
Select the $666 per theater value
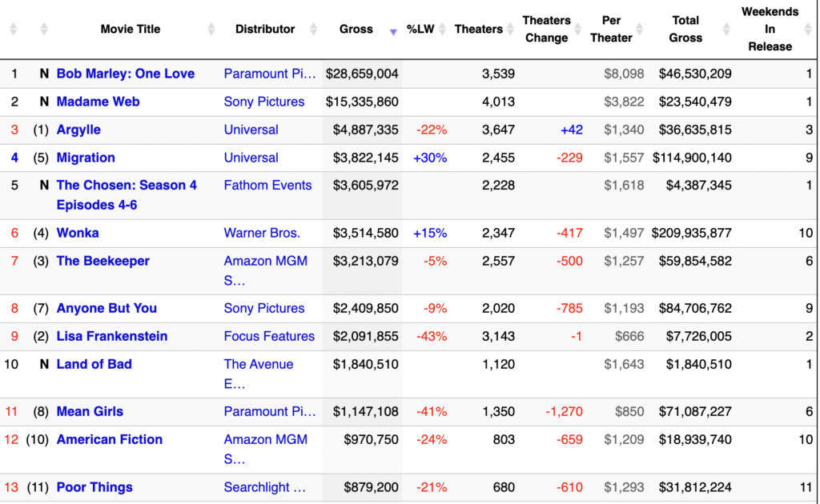[629, 336]
